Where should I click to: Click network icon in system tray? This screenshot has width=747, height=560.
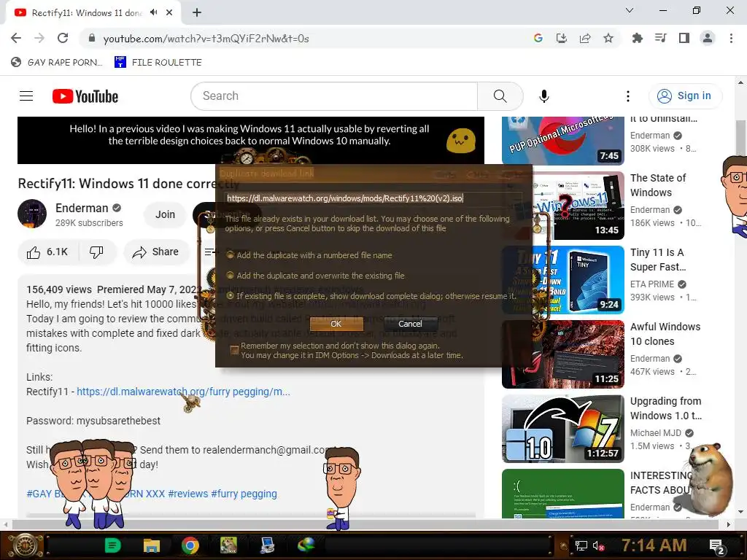pyautogui.click(x=581, y=545)
